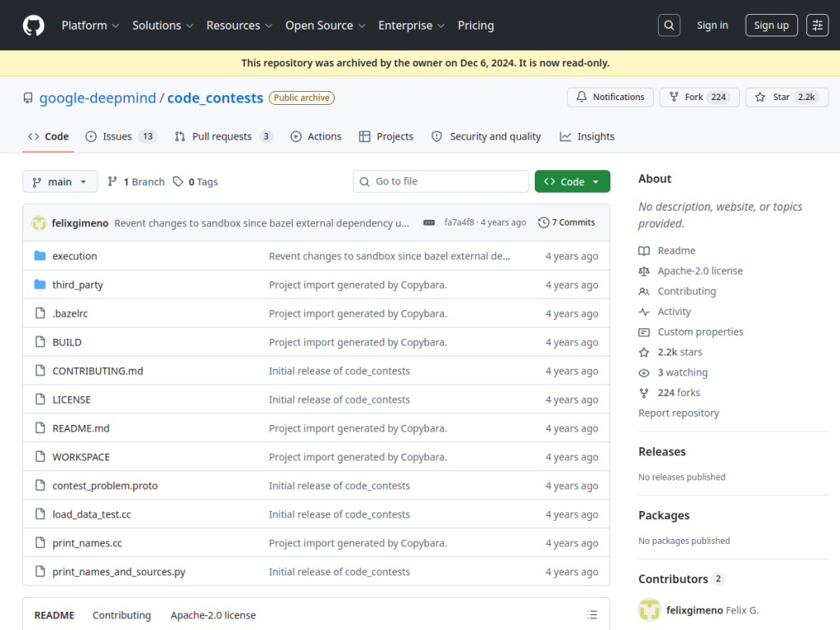This screenshot has width=840, height=630.
Task: Click the 224 forks fork icon
Action: point(644,393)
